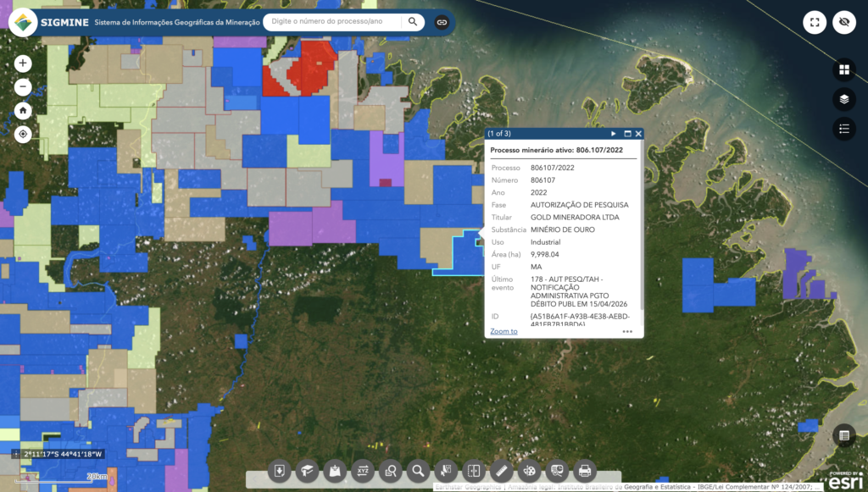Open the magnifier search tool in toolbar
This screenshot has width=868, height=492.
(418, 471)
